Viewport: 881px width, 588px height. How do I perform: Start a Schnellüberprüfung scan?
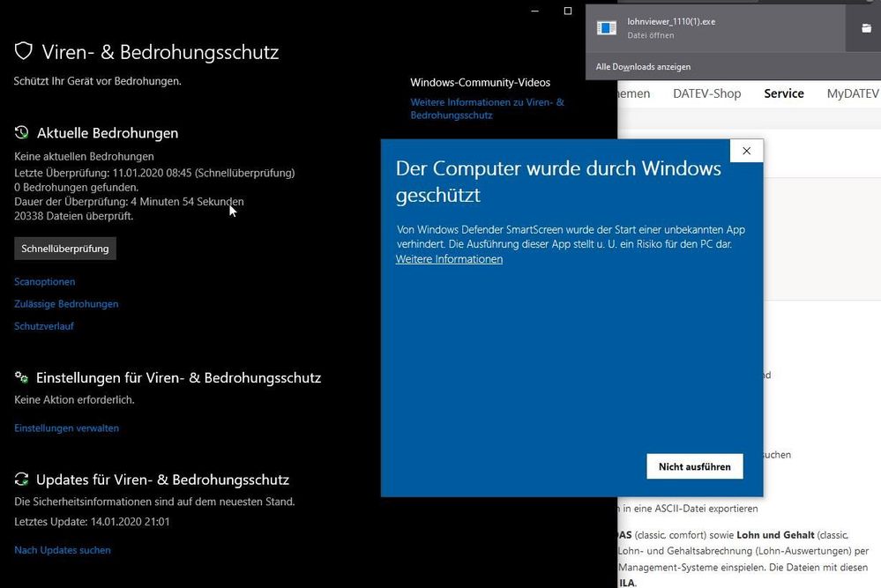tap(65, 249)
